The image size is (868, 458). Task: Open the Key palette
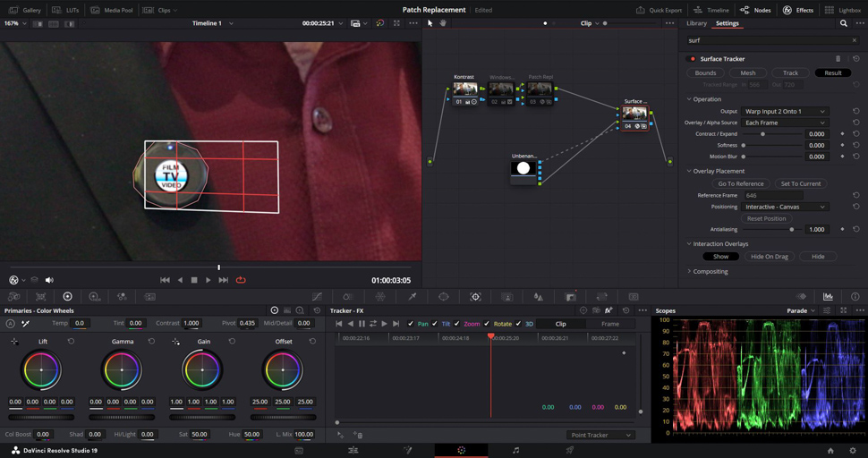(x=570, y=296)
